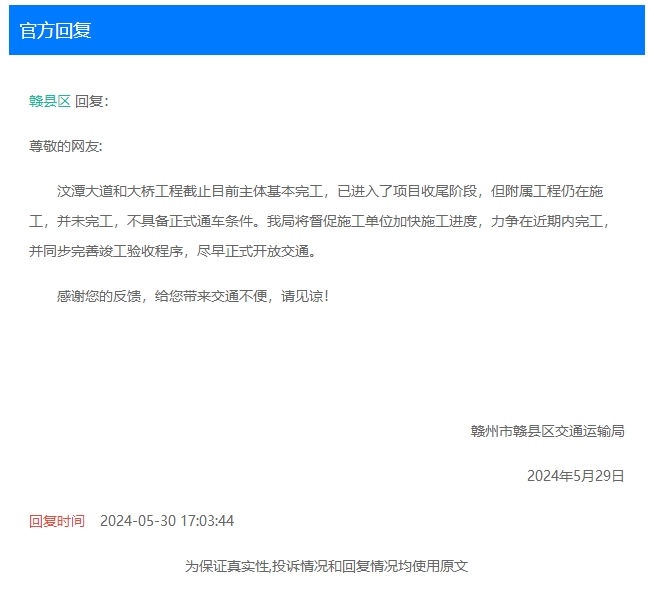Click the line starting 汶潭大道和大桥工程

(x=330, y=191)
